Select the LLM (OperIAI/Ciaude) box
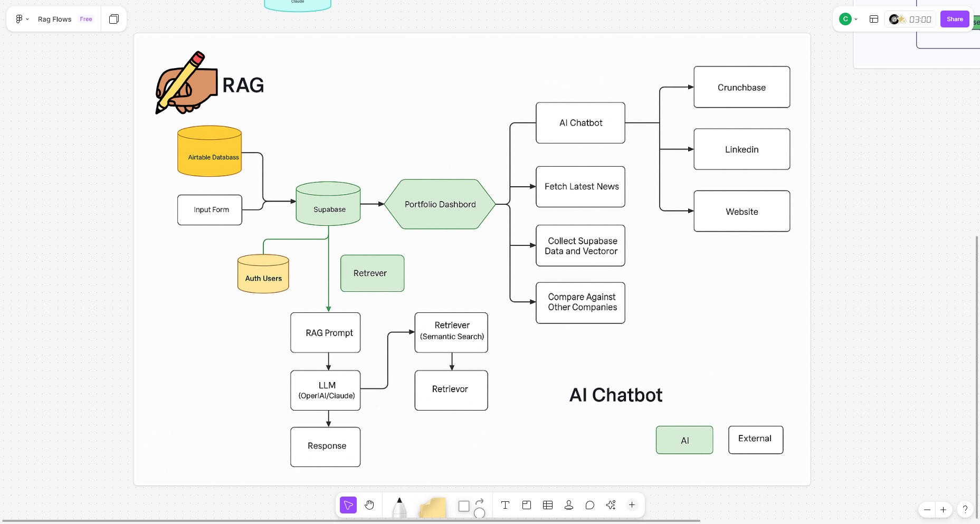Viewport: 980px width, 524px height. (x=326, y=390)
